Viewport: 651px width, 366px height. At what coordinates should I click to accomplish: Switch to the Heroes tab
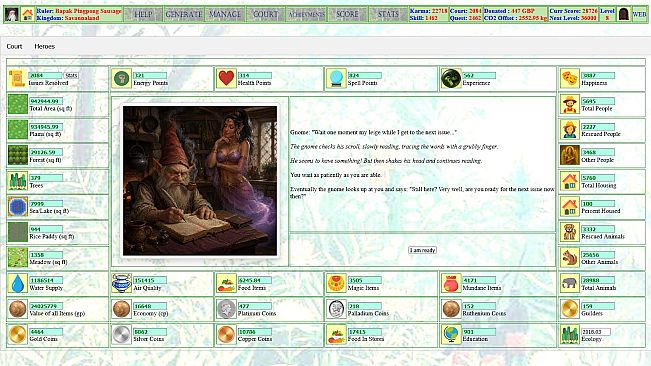click(44, 46)
